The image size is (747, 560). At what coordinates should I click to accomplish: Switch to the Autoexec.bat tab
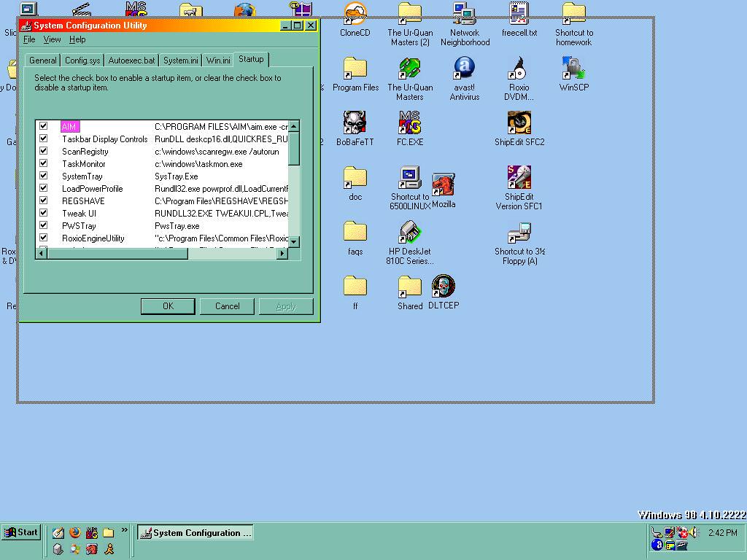[x=131, y=60]
